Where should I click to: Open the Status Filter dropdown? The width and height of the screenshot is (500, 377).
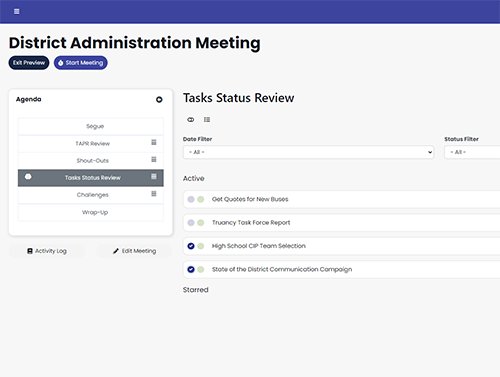[472, 152]
